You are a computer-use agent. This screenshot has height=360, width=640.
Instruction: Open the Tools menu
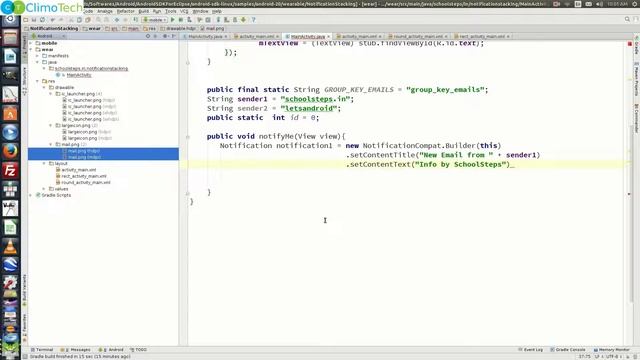[171, 11]
